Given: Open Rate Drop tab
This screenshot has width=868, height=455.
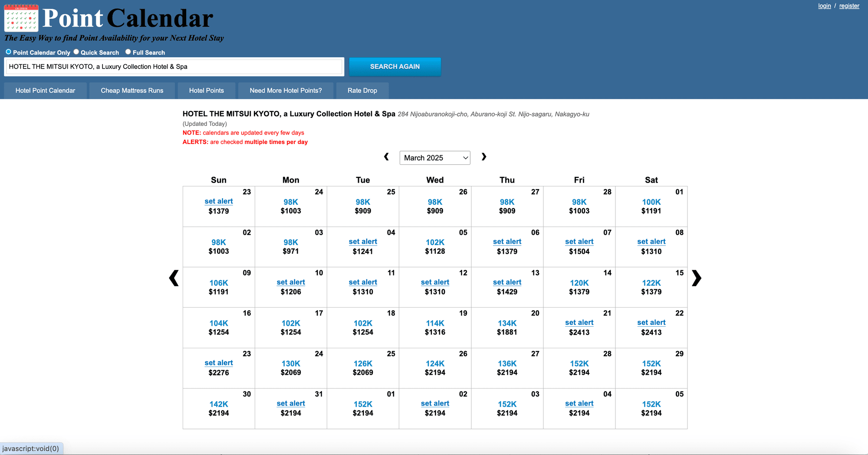Looking at the screenshot, I should coord(362,91).
